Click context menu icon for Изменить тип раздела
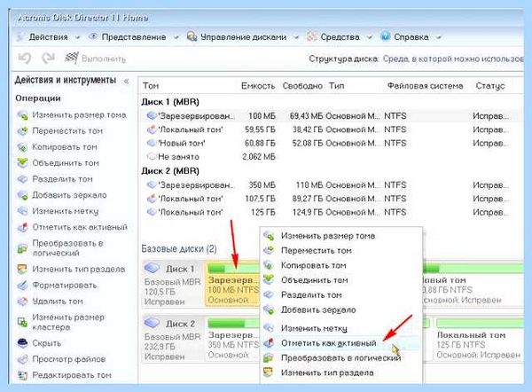Image resolution: width=532 pixels, height=392 pixels. (269, 372)
